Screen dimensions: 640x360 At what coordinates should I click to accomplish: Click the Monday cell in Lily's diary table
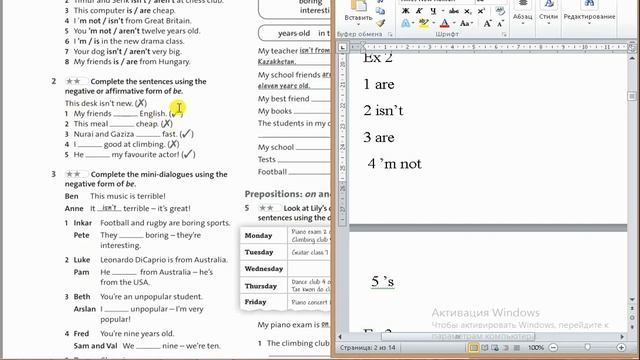(264, 236)
